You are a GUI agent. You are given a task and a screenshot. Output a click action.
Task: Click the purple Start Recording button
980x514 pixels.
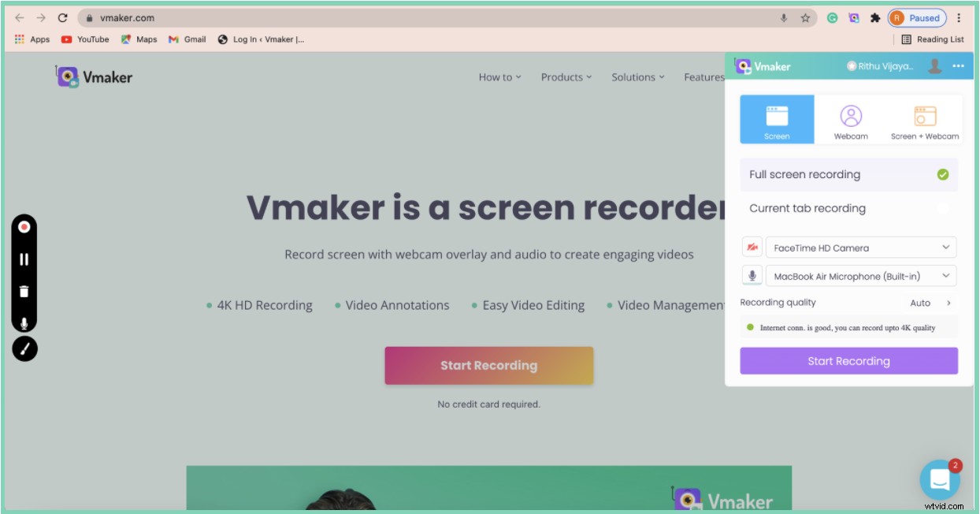click(x=848, y=360)
